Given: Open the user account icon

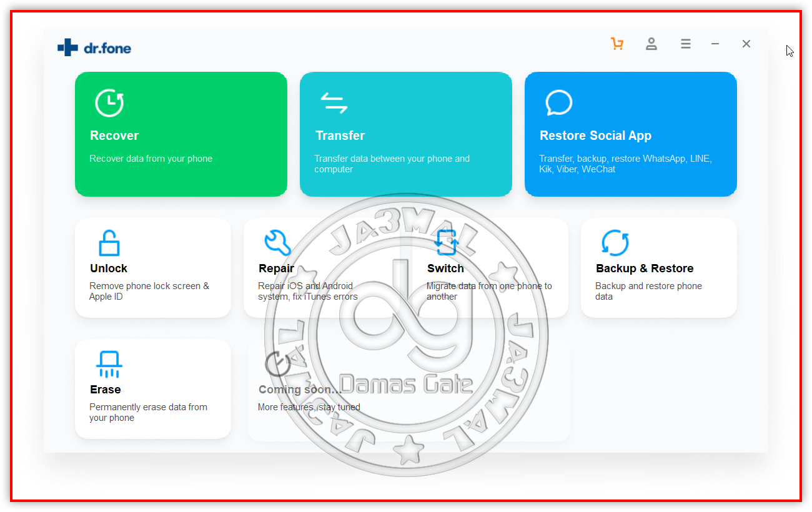Looking at the screenshot, I should 651,44.
